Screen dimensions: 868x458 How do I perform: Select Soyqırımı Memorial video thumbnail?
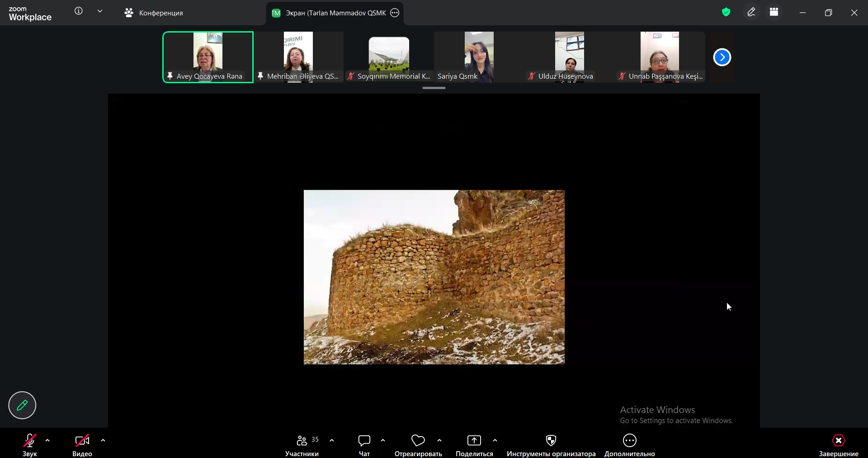coord(389,57)
